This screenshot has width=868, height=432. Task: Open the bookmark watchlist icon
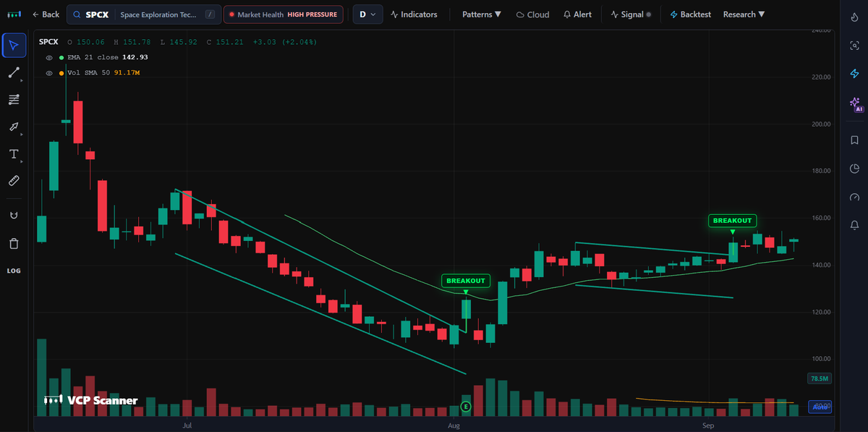(x=854, y=140)
